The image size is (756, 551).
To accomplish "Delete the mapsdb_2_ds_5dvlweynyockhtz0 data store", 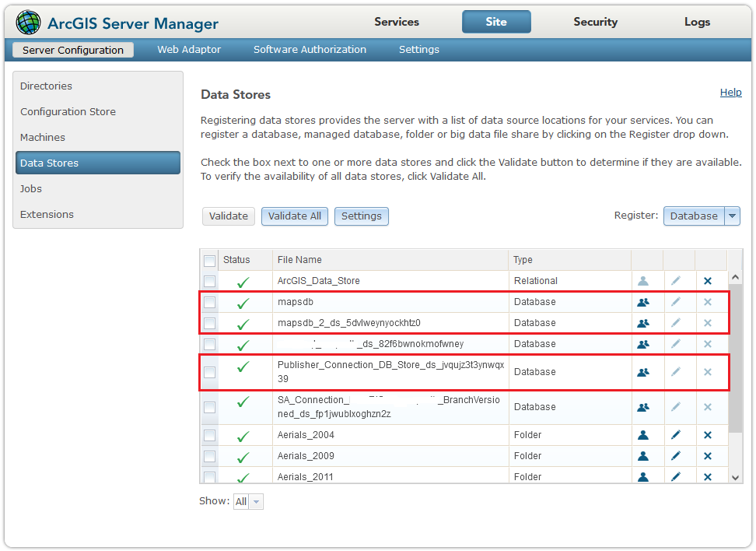I will click(708, 322).
